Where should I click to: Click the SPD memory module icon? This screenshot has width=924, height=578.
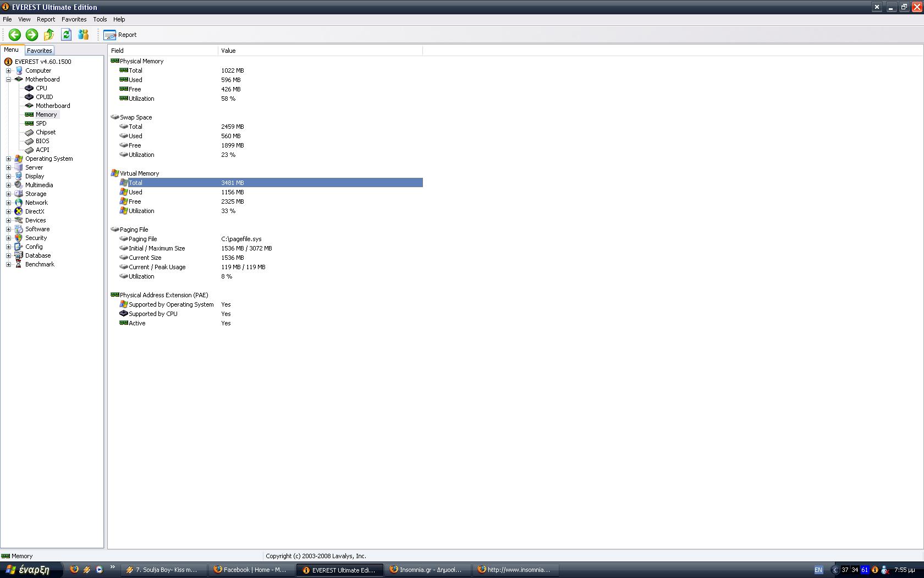coord(30,123)
